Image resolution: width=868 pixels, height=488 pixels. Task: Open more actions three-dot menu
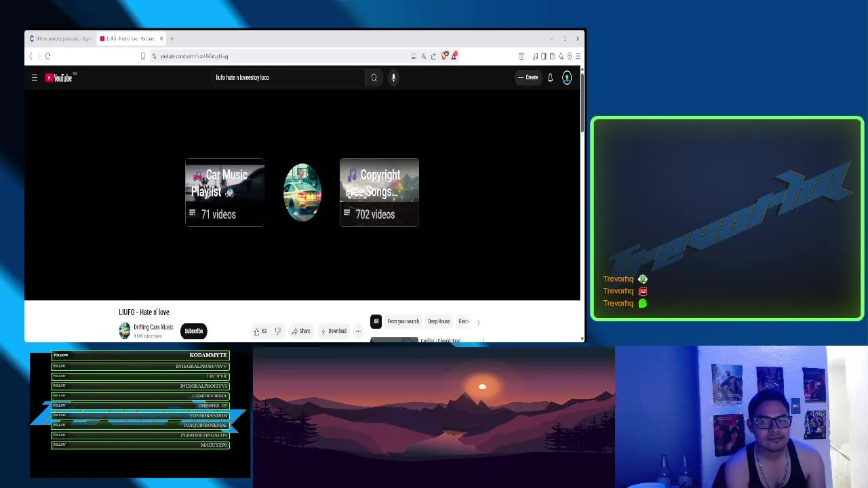[358, 331]
